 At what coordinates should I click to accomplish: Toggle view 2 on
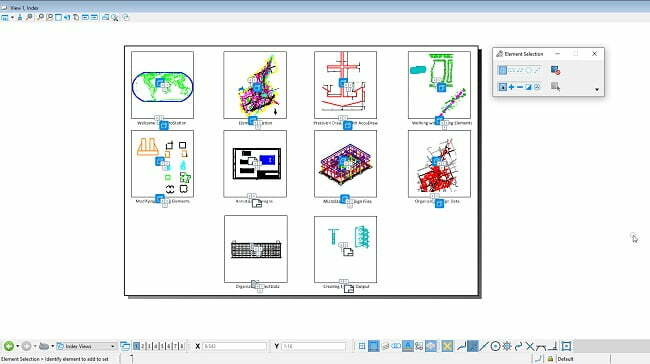click(x=143, y=346)
